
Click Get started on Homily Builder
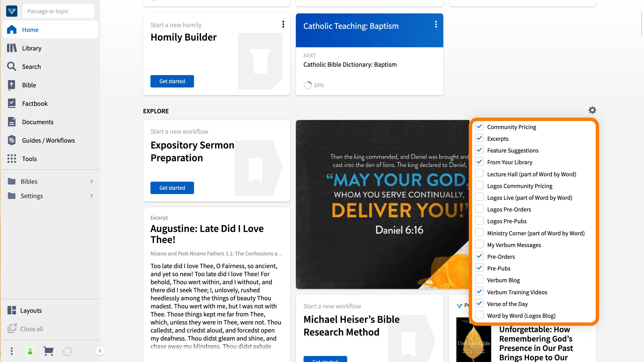(172, 81)
